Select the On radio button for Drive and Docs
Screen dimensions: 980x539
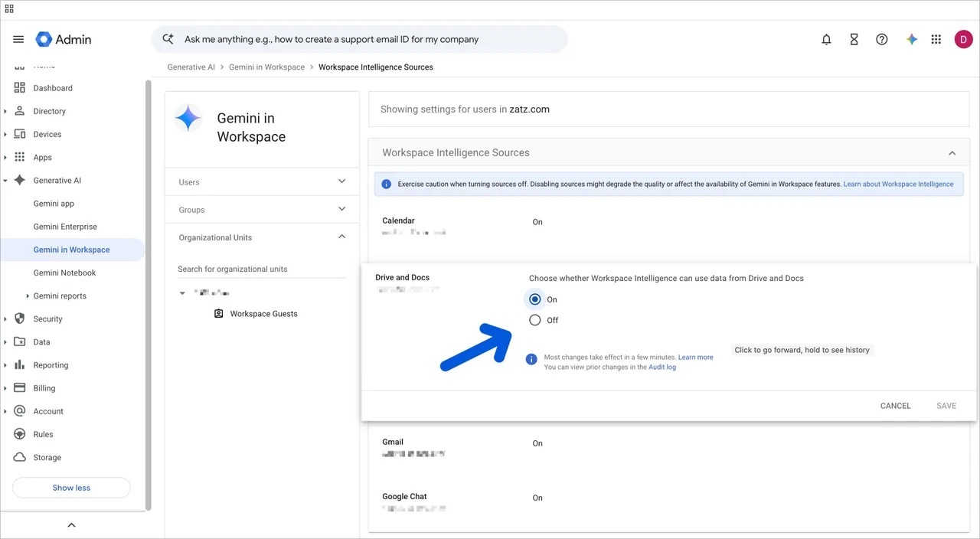pyautogui.click(x=534, y=299)
